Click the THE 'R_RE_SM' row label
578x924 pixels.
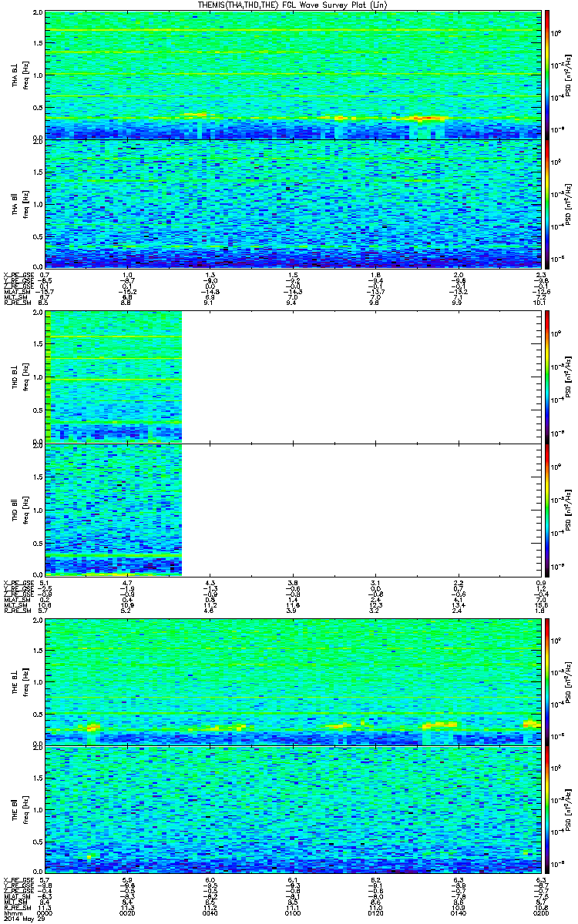(x=16, y=909)
